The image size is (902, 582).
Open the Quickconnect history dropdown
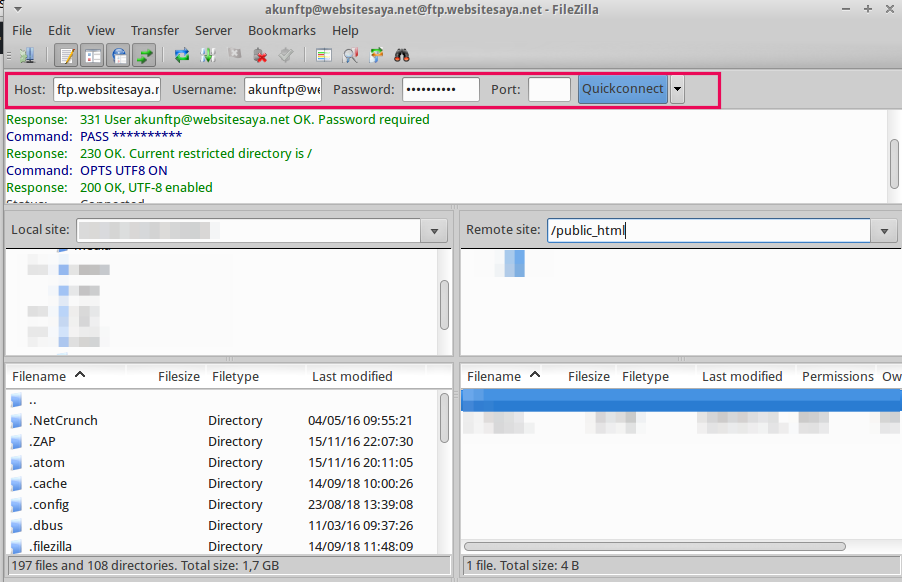(677, 89)
